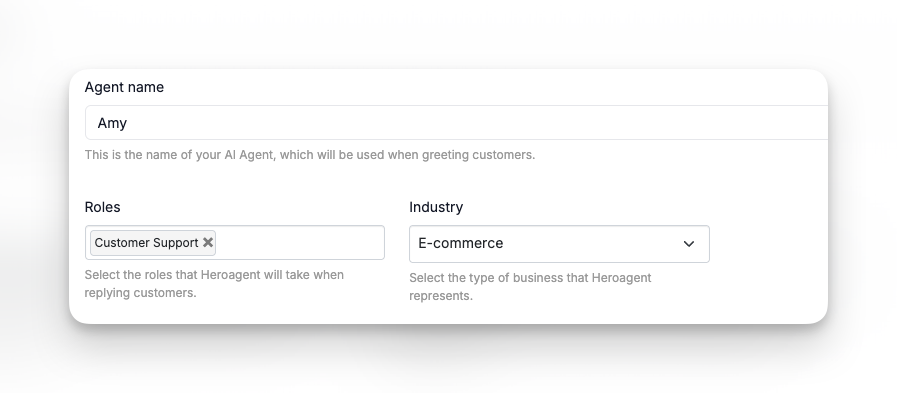This screenshot has width=897, height=393.
Task: Place cursor after Amy in name field
Action: 129,123
